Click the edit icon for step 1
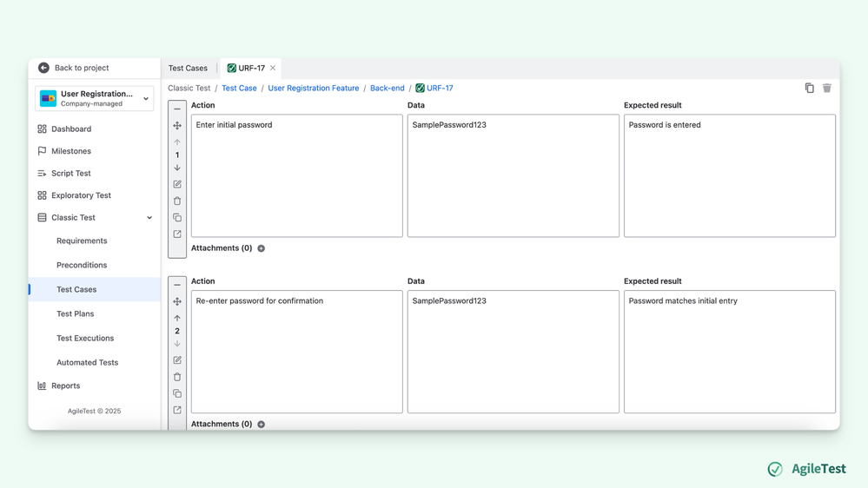The height and width of the screenshot is (488, 868). 177,184
